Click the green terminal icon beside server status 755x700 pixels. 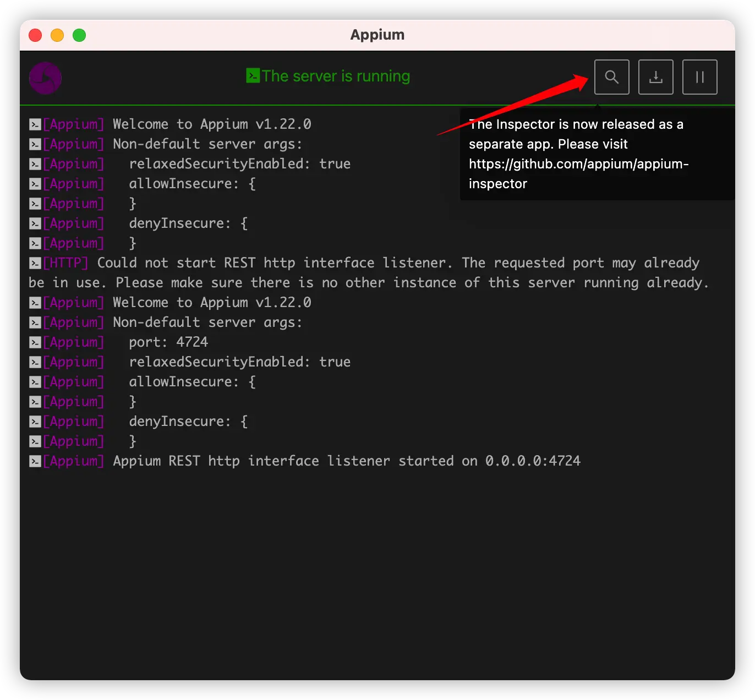[253, 75]
